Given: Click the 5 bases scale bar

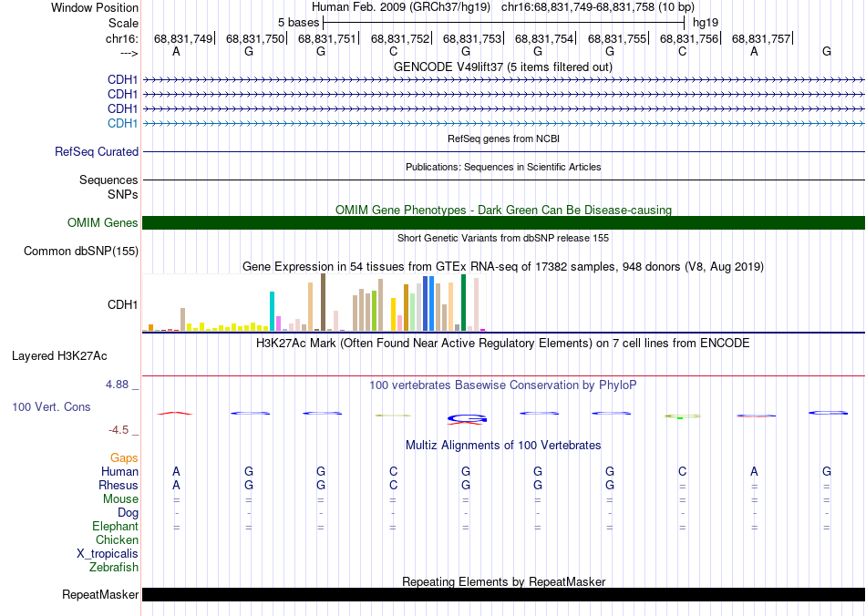Looking at the screenshot, I should pyautogui.click(x=503, y=21).
